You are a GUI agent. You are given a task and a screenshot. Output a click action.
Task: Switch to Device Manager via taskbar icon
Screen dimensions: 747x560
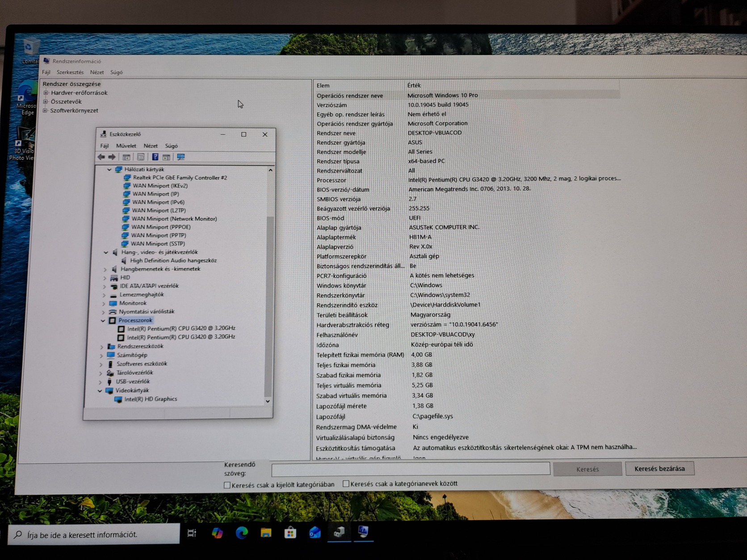339,532
